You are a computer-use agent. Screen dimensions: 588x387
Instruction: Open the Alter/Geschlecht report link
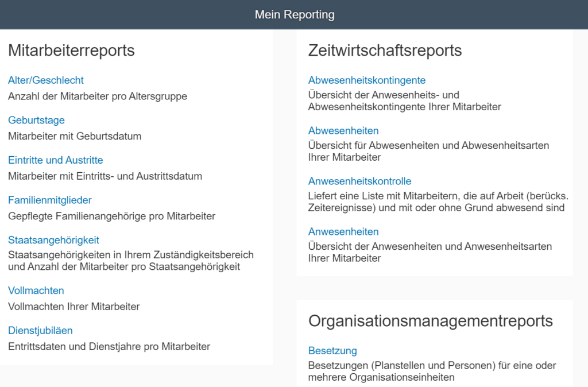(46, 80)
